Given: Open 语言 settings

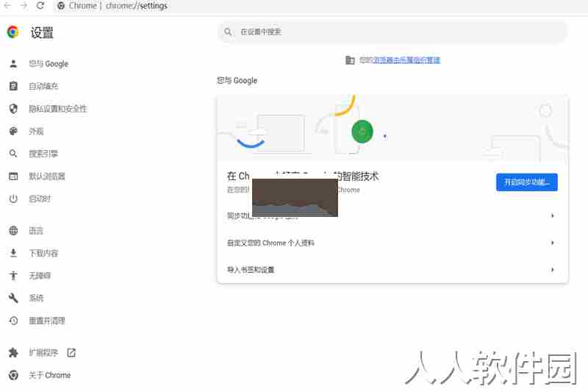Looking at the screenshot, I should [36, 231].
